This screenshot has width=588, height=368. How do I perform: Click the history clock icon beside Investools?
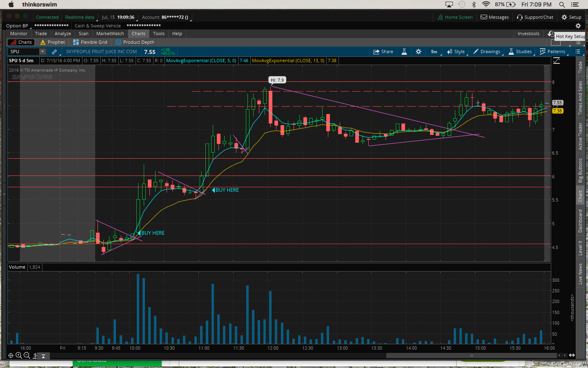(x=551, y=34)
